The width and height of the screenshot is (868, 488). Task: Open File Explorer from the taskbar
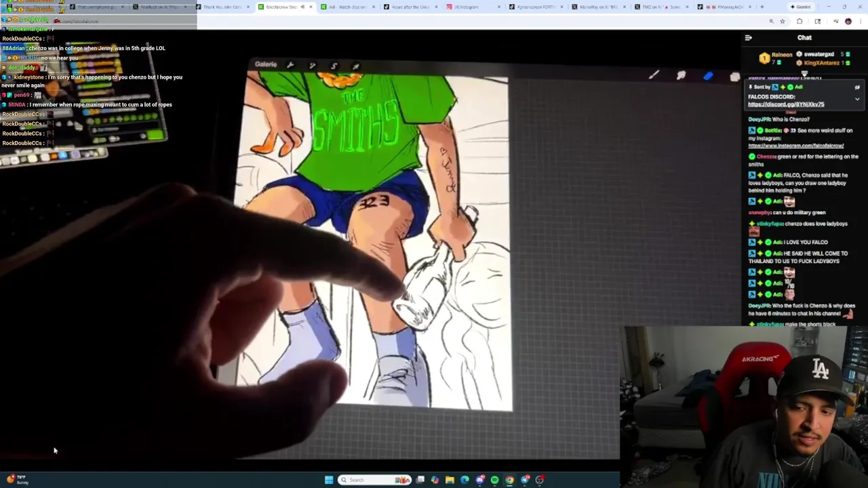(x=450, y=480)
